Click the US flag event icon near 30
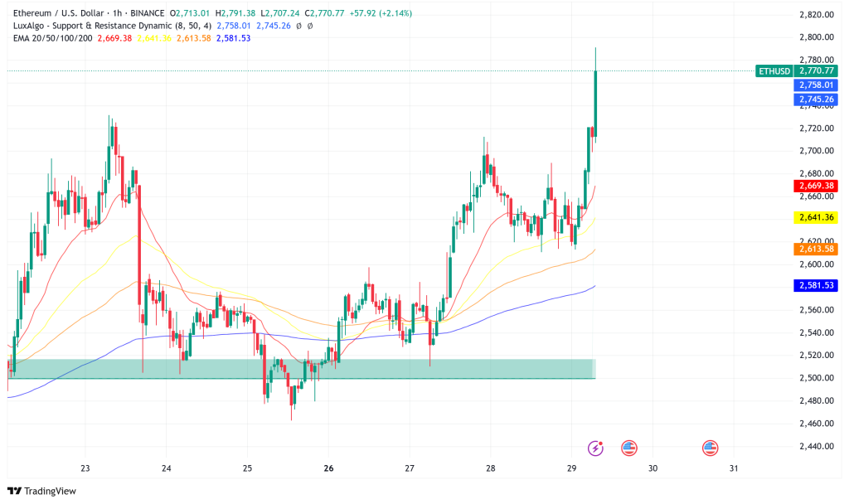 pos(628,448)
